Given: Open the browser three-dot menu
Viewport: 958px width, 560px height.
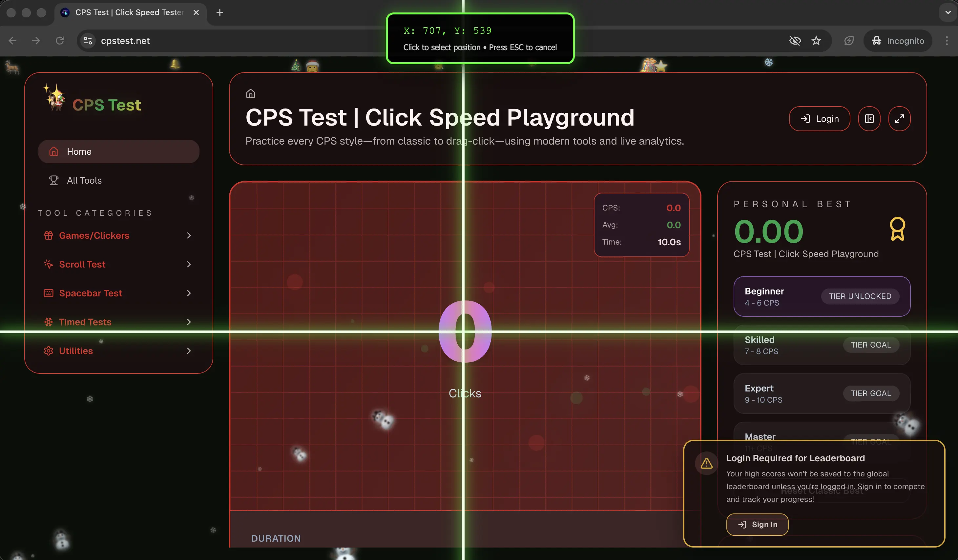Looking at the screenshot, I should tap(947, 41).
